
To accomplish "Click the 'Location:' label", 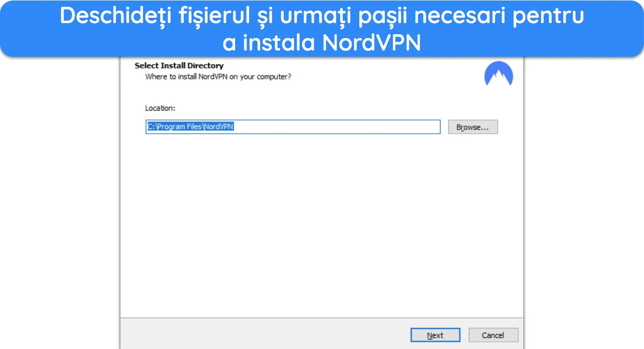I will click(x=160, y=108).
